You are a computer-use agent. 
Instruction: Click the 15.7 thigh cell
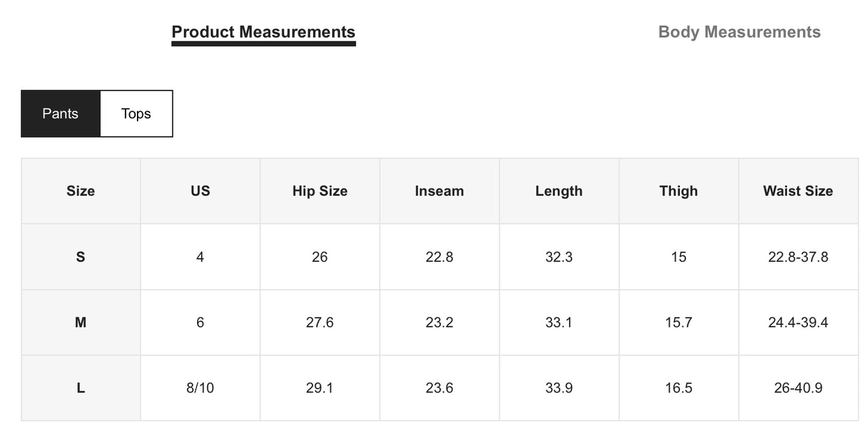pyautogui.click(x=678, y=322)
